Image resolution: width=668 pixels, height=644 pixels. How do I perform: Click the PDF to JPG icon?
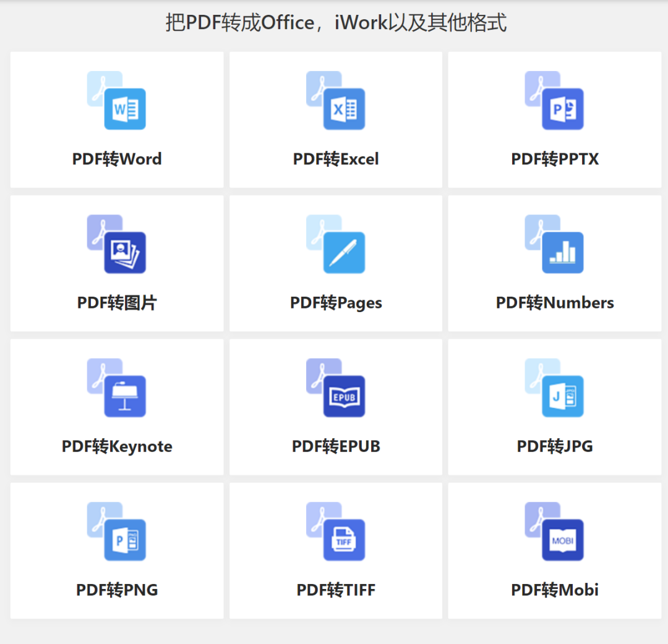pos(554,388)
